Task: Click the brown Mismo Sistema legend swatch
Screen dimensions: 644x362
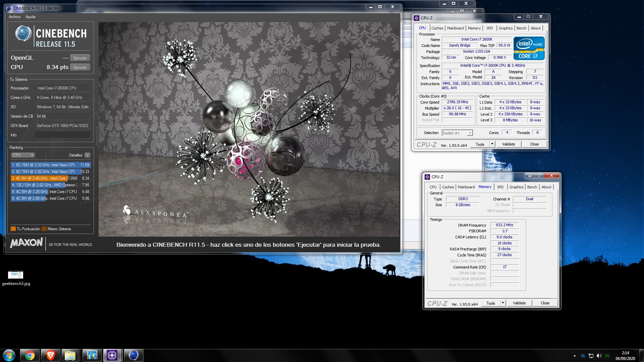Action: (x=44, y=229)
